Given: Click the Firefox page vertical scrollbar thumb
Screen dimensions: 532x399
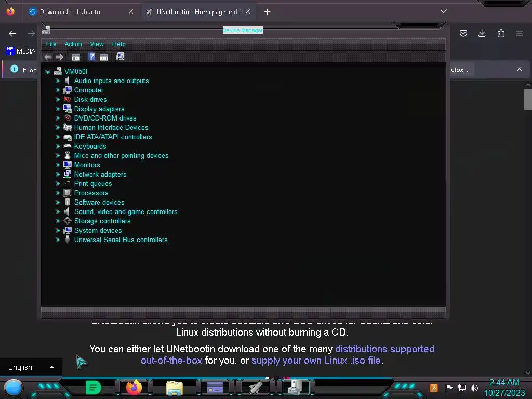Looking at the screenshot, I should click(x=528, y=99).
